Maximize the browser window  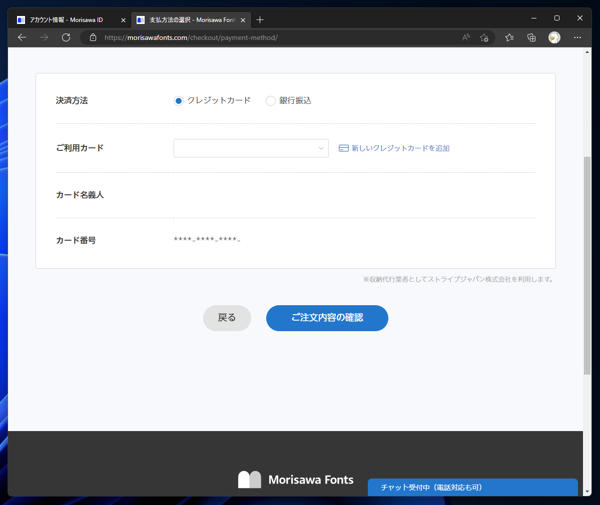click(x=557, y=18)
